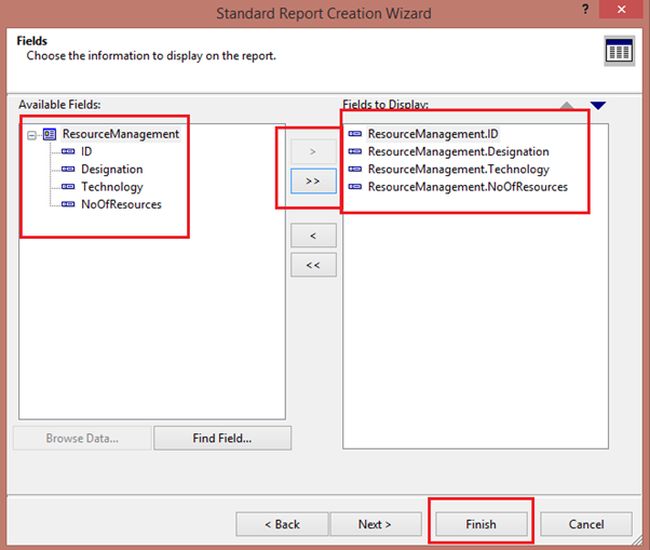Move field down with blue down arrow
The height and width of the screenshot is (550, 650).
click(x=598, y=106)
